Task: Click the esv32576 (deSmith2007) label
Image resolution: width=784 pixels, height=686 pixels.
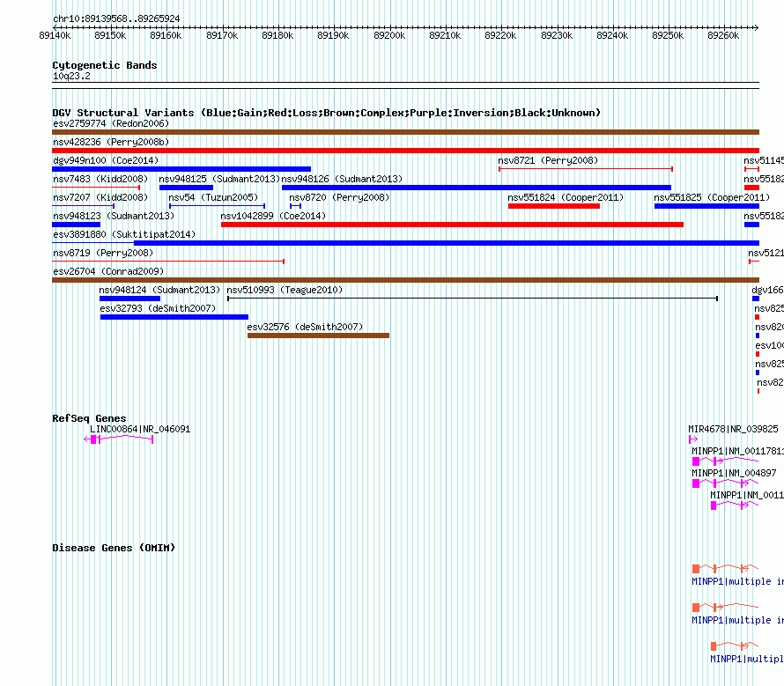Action: (x=305, y=327)
